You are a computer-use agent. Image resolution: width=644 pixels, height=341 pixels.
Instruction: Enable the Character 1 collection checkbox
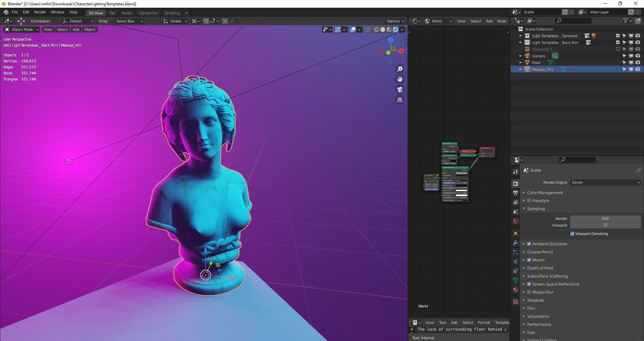[x=618, y=49]
